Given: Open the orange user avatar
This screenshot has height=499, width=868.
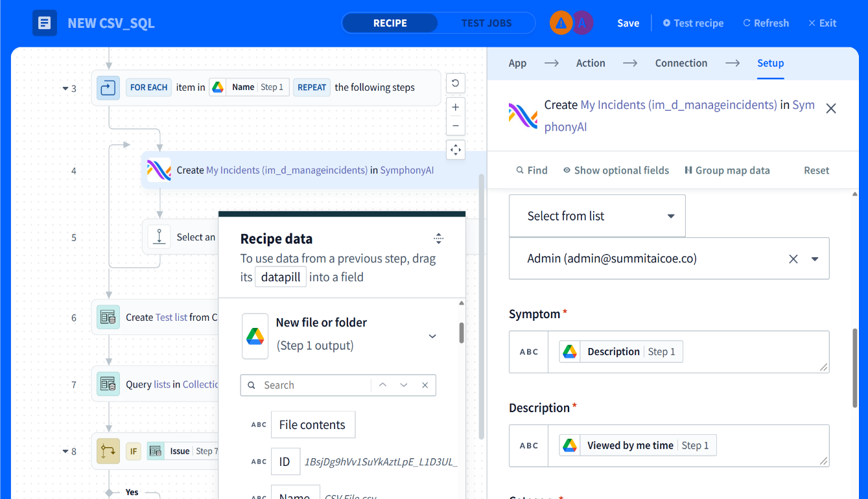Looking at the screenshot, I should 561,23.
